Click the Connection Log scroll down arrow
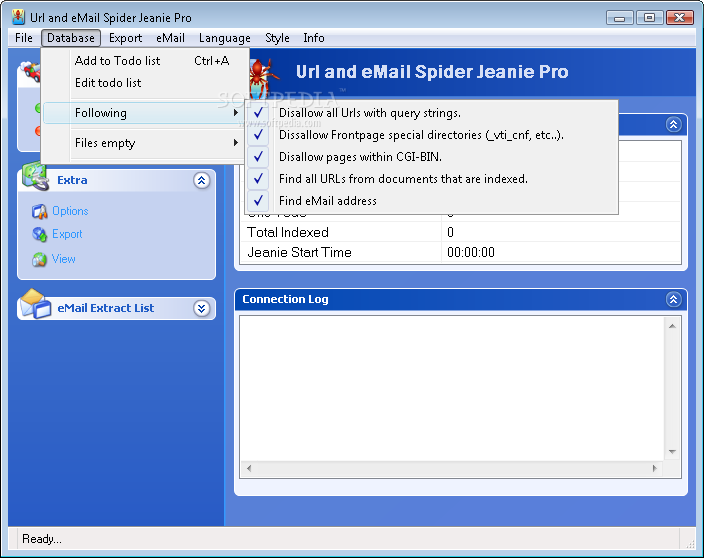 tap(672, 452)
